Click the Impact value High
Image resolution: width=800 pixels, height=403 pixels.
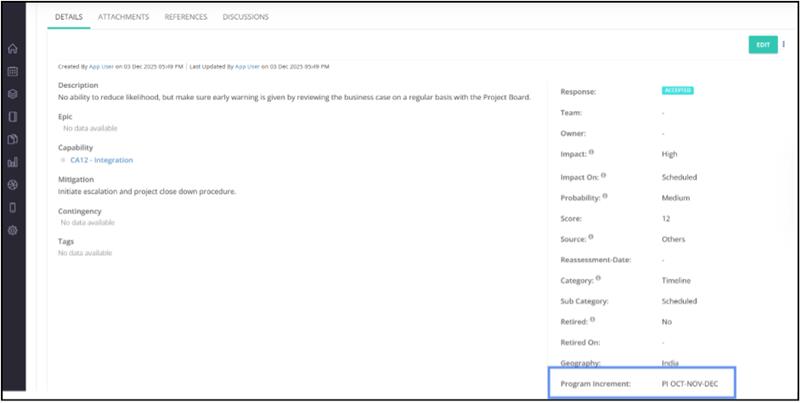tap(669, 154)
